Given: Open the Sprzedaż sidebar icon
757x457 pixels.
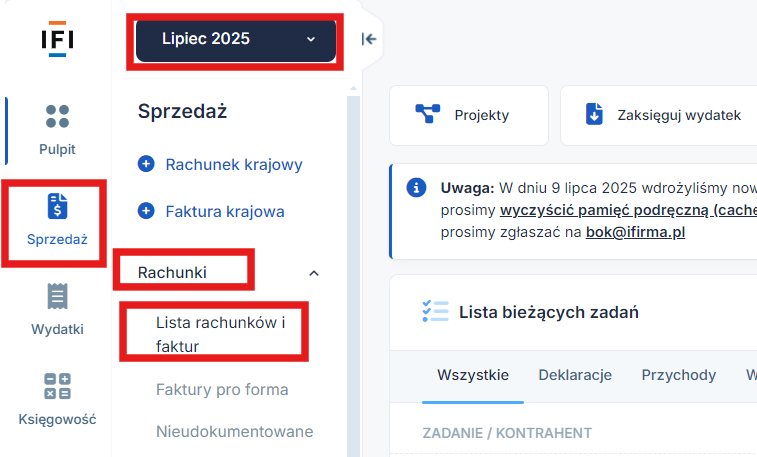Looking at the screenshot, I should 57,206.
